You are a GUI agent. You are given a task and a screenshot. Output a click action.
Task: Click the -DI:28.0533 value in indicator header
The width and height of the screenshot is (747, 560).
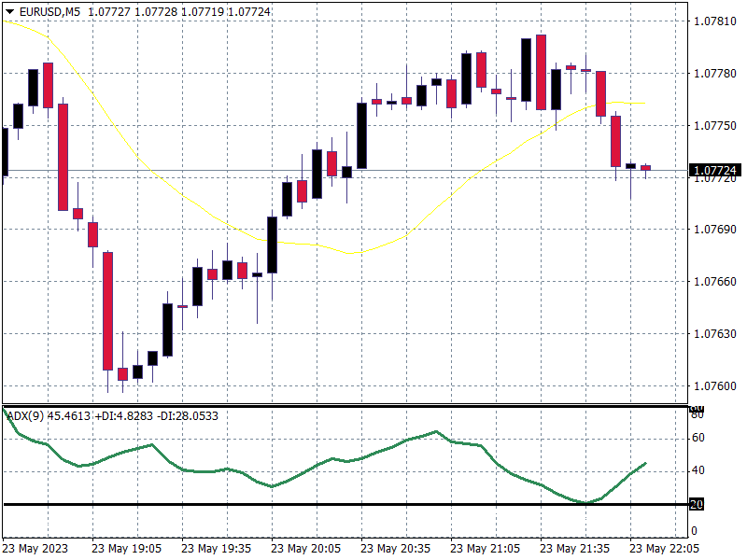pyautogui.click(x=187, y=415)
